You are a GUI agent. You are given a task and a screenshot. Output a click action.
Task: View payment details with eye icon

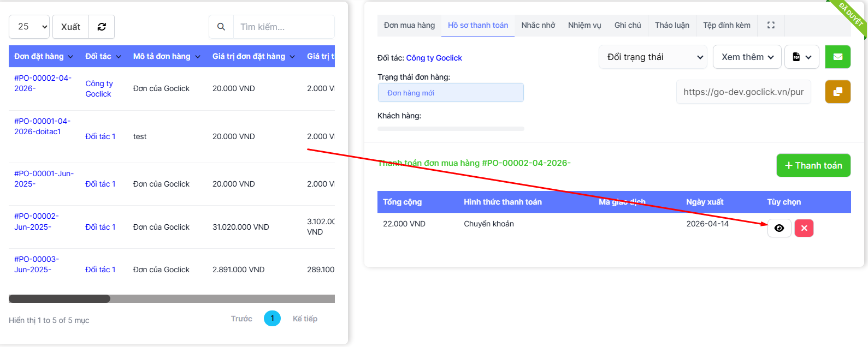pos(779,228)
